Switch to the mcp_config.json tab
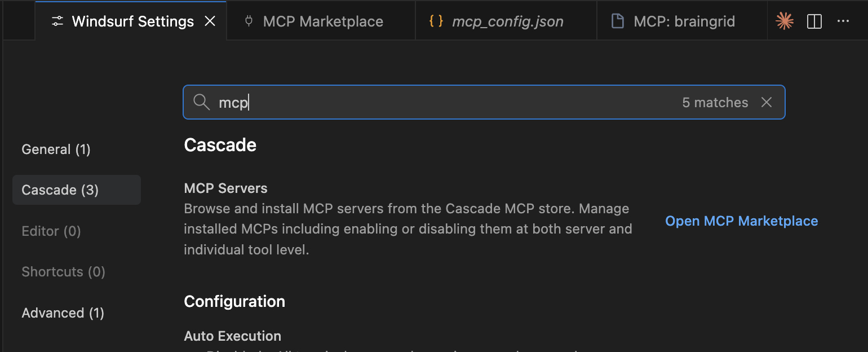The width and height of the screenshot is (868, 352). [x=507, y=21]
